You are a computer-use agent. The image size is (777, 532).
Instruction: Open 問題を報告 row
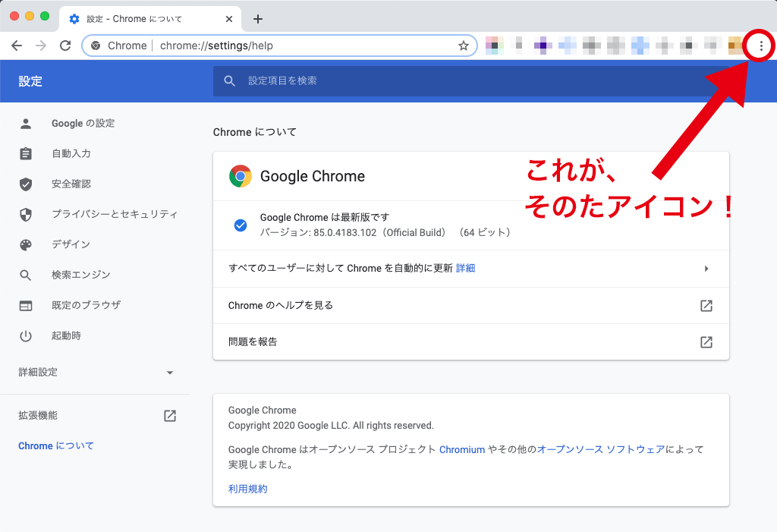pyautogui.click(x=470, y=342)
